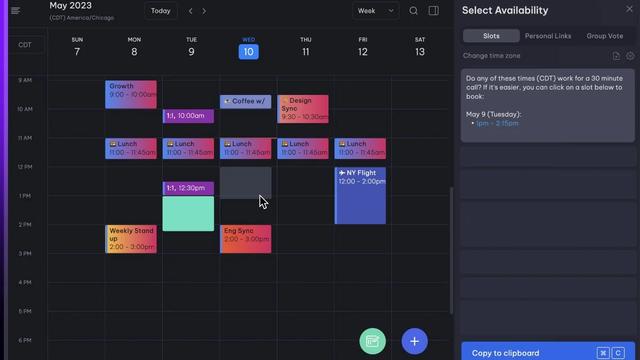
Task: Open the Design Sync event
Action: (x=302, y=109)
